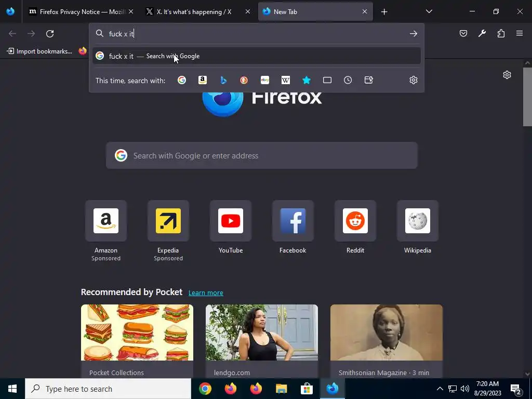Screen dimensions: 532x399
Task: Close the Firefox Privacy Notice tab
Action: [x=131, y=11]
